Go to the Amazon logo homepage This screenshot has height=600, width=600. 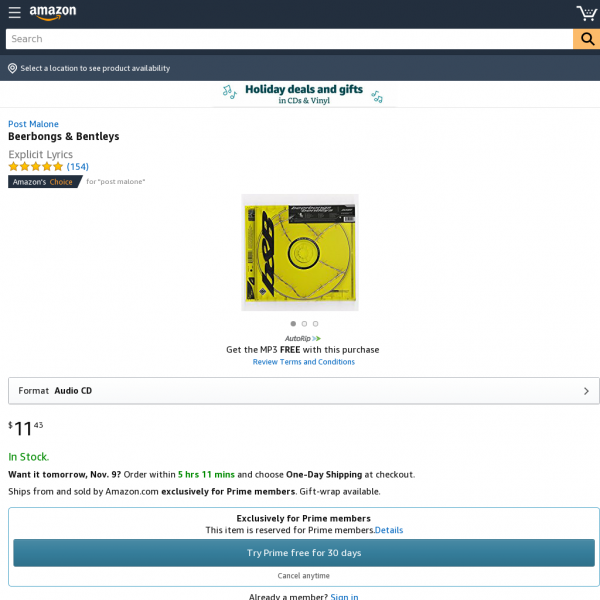[x=53, y=12]
